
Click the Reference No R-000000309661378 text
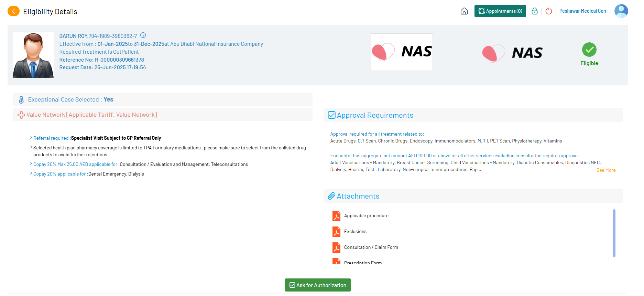click(101, 60)
